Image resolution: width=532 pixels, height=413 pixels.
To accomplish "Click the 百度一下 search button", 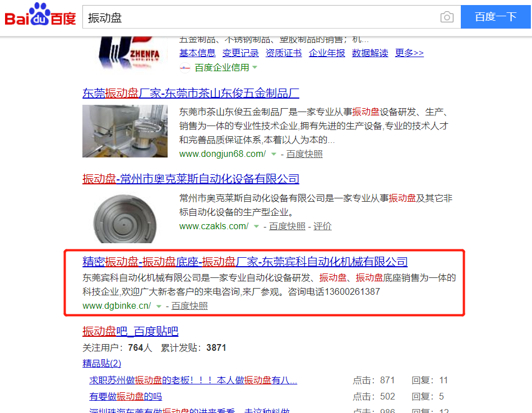I will click(x=496, y=17).
